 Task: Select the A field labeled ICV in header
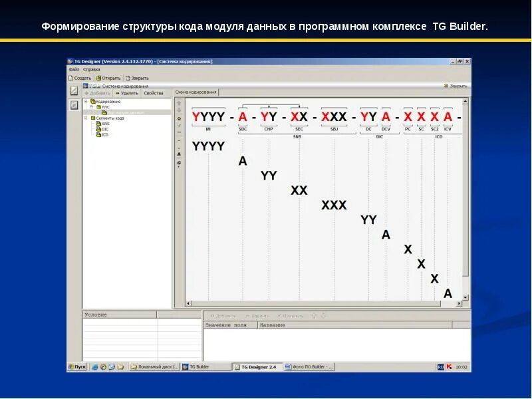pyautogui.click(x=448, y=117)
